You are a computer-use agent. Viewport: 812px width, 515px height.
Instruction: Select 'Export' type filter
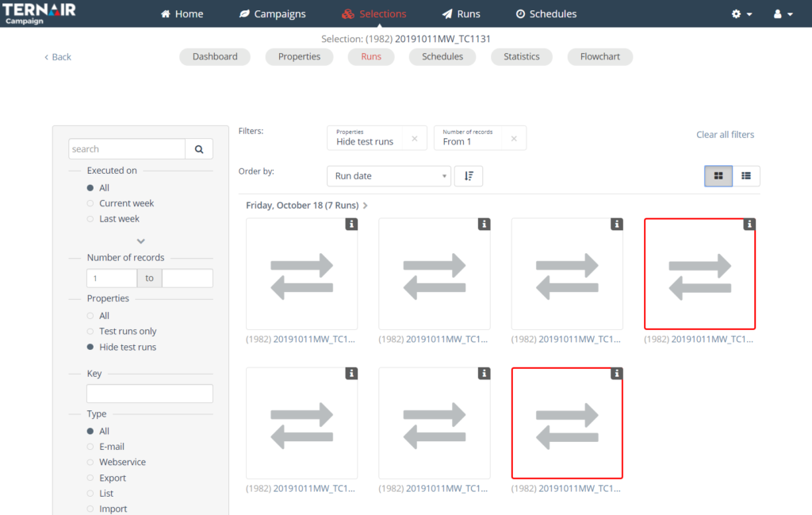(90, 478)
